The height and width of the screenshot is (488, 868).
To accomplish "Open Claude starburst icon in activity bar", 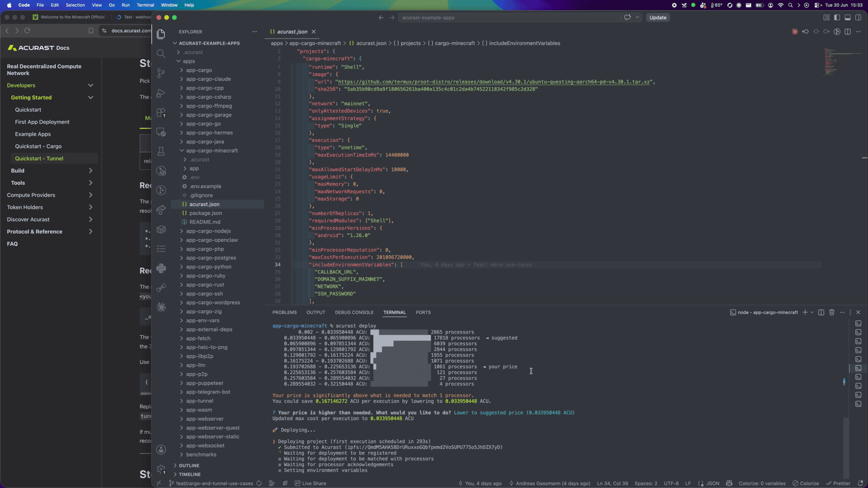I will (x=161, y=307).
